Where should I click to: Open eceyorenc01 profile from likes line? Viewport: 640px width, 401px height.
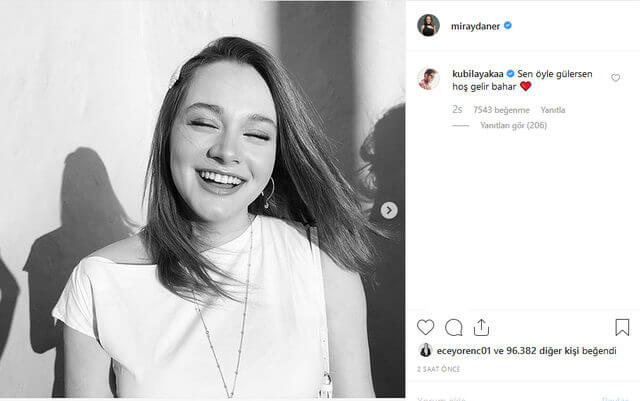pos(462,350)
